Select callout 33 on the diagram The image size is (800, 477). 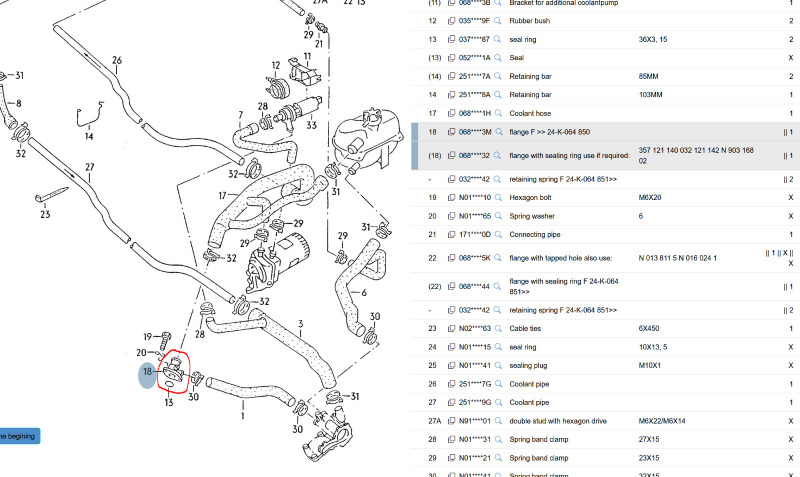point(312,125)
